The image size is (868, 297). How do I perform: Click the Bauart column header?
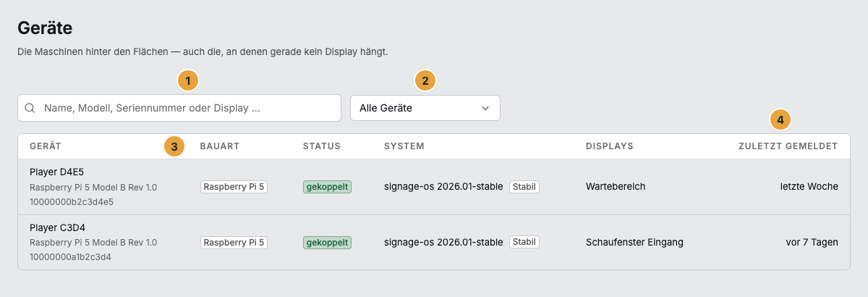220,146
